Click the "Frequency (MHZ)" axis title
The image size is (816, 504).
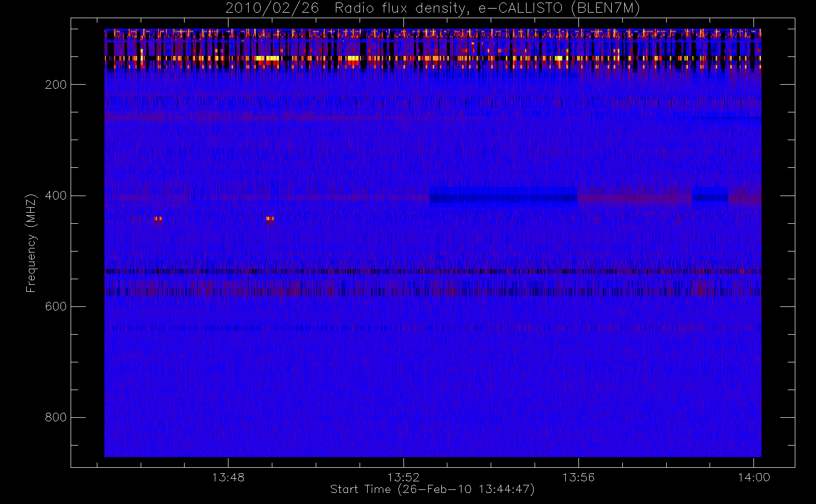click(x=31, y=243)
